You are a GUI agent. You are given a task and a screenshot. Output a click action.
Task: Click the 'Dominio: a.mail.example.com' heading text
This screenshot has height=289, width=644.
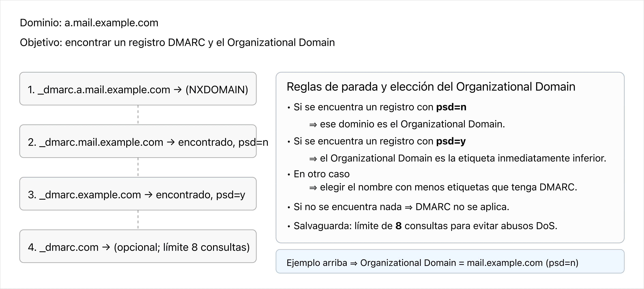[89, 23]
